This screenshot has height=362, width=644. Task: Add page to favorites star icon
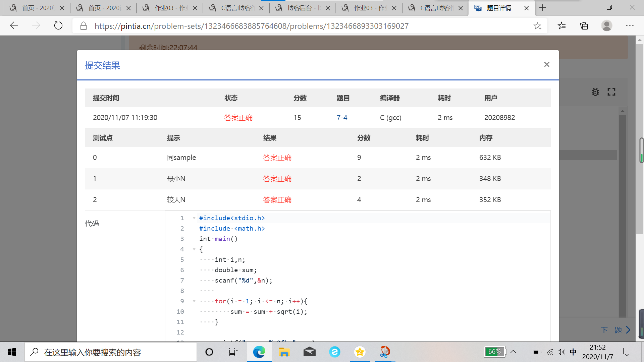537,26
